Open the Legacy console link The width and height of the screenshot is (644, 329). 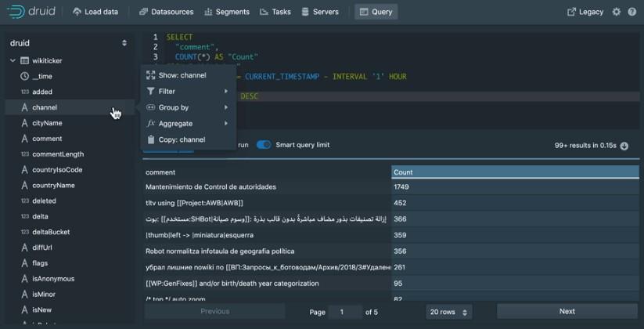tap(585, 12)
